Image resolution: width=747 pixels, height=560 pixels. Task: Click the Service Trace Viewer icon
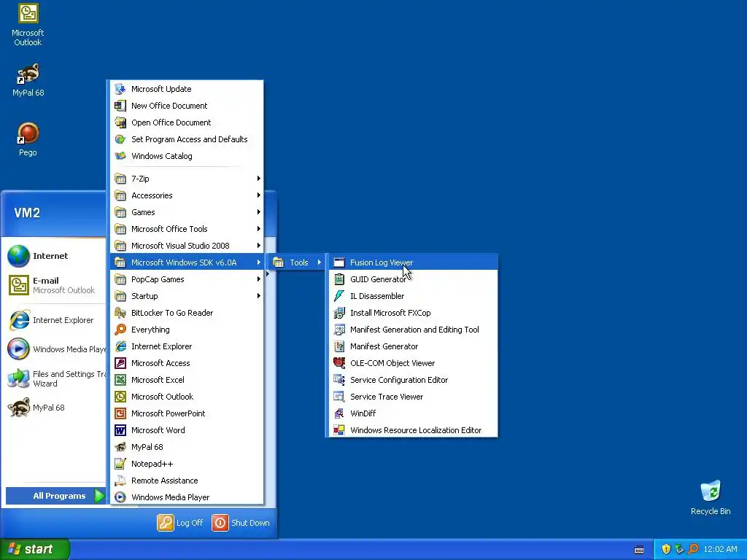pos(338,397)
